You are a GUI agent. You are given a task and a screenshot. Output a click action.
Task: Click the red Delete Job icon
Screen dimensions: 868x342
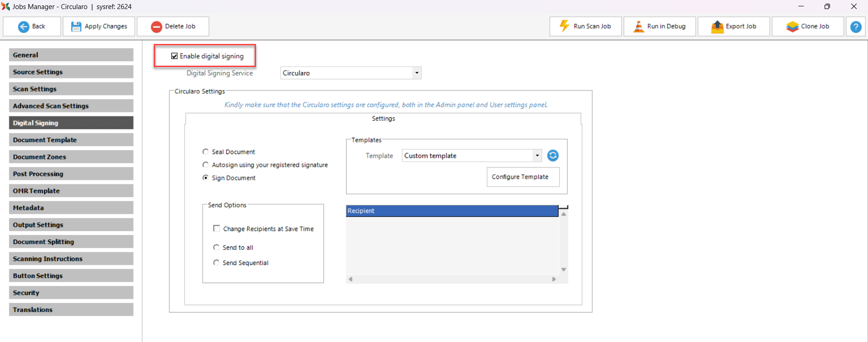(x=157, y=27)
